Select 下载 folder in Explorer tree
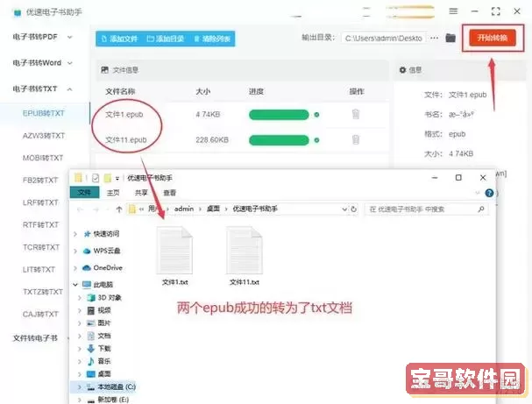Viewport: 532px width, 404px height. [99, 349]
